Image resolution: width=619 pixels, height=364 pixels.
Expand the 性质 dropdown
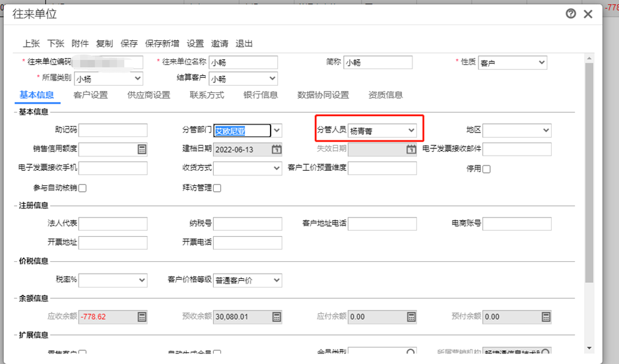pyautogui.click(x=542, y=62)
